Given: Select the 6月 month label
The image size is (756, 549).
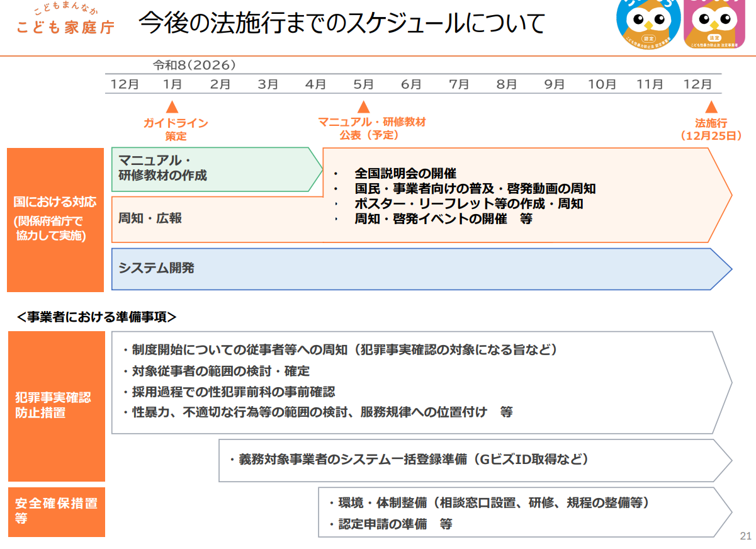Looking at the screenshot, I should click(411, 84).
